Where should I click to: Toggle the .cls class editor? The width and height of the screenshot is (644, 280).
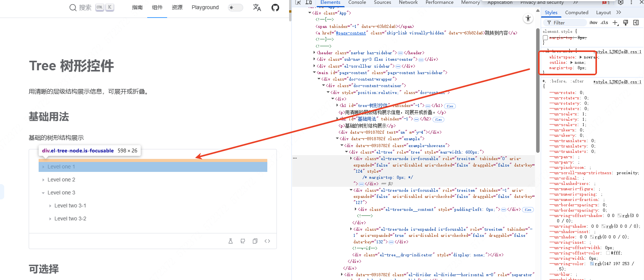pos(604,23)
